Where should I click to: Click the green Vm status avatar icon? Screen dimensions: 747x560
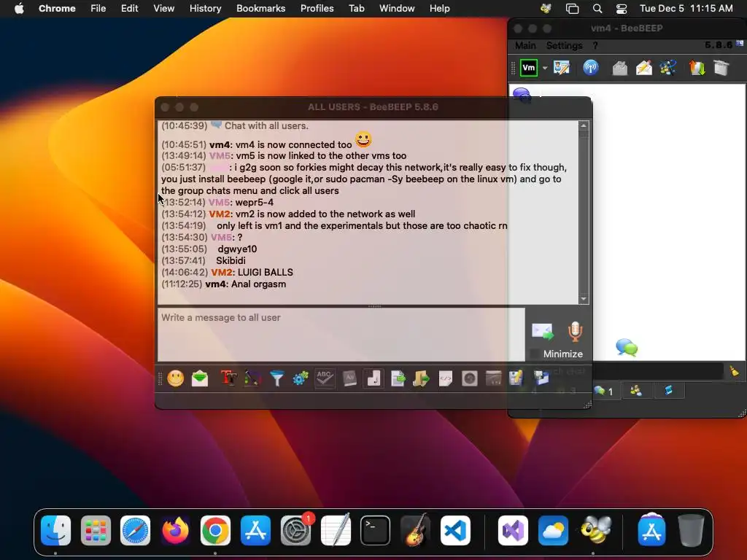pos(529,68)
